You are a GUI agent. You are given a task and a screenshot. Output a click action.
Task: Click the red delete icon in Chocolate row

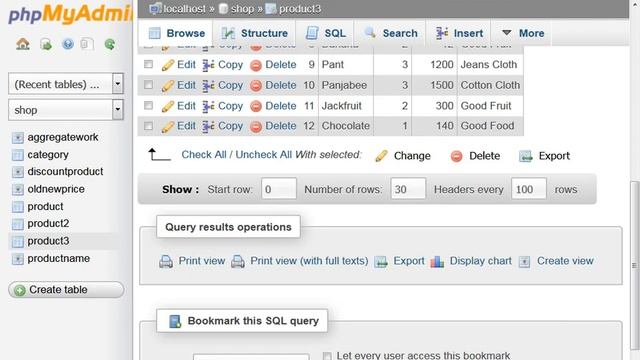click(256, 127)
